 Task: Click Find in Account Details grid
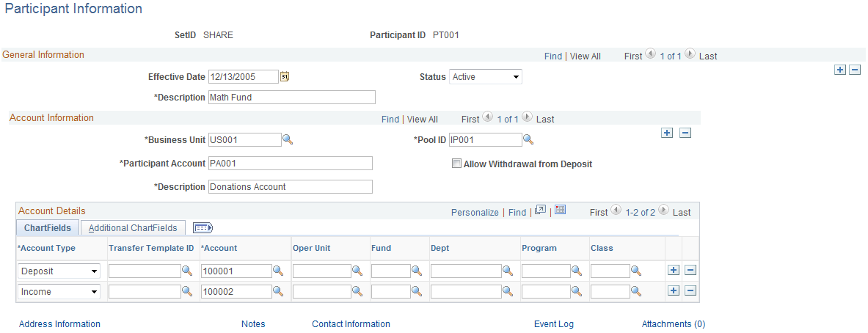coord(517,213)
